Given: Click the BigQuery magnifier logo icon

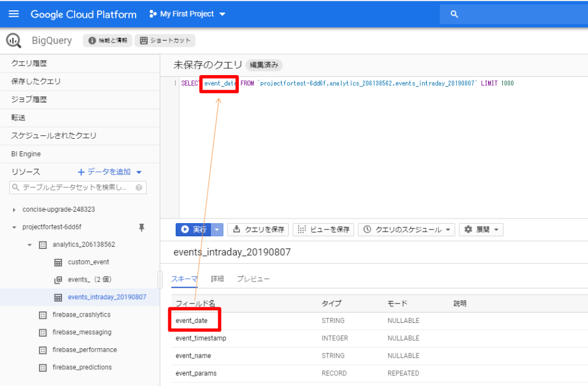Looking at the screenshot, I should coord(14,40).
